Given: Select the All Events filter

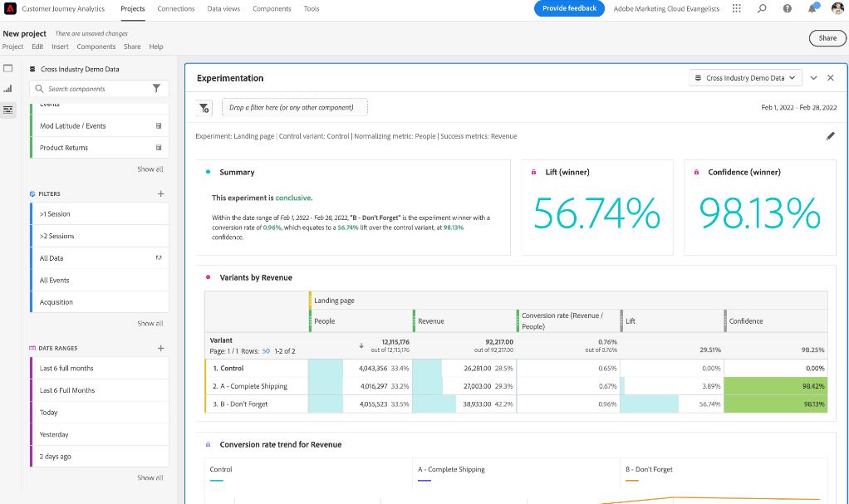Looking at the screenshot, I should coord(100,280).
